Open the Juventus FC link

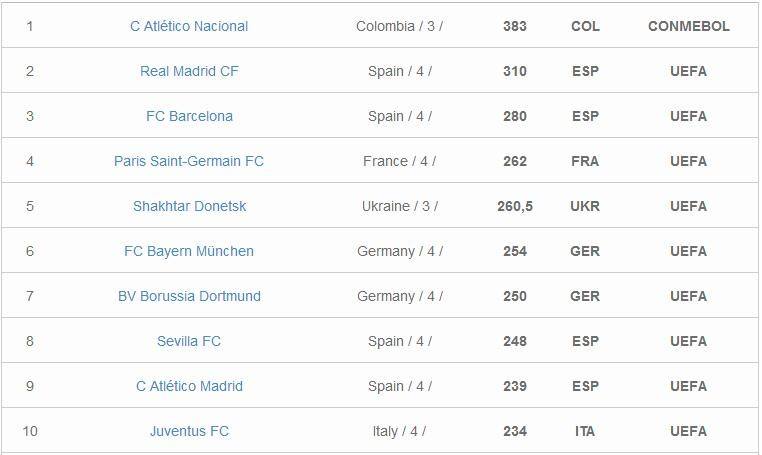[x=189, y=431]
